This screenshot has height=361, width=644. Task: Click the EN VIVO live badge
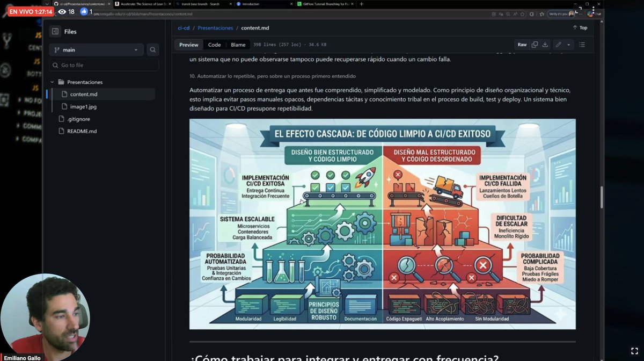31,11
